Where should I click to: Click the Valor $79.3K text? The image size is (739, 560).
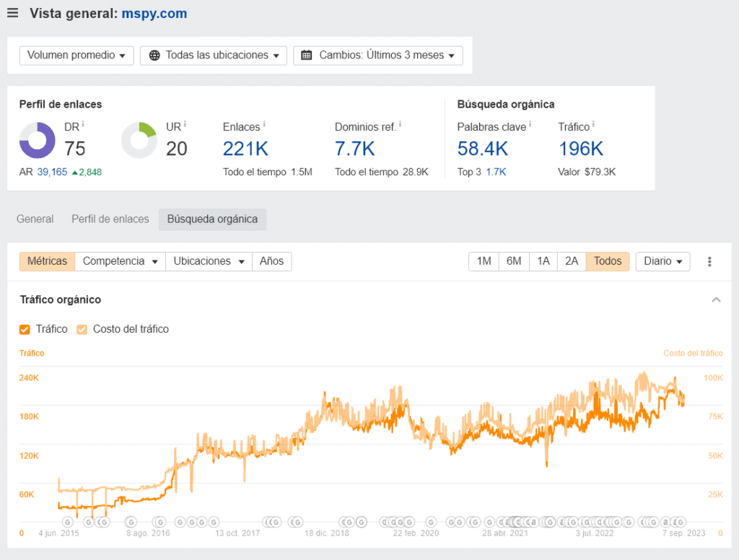[x=587, y=172]
